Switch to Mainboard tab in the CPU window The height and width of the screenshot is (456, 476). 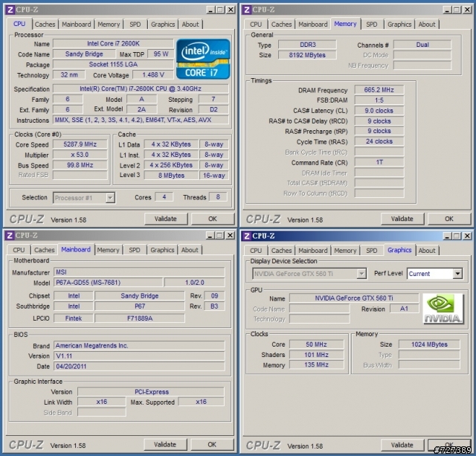(x=76, y=25)
